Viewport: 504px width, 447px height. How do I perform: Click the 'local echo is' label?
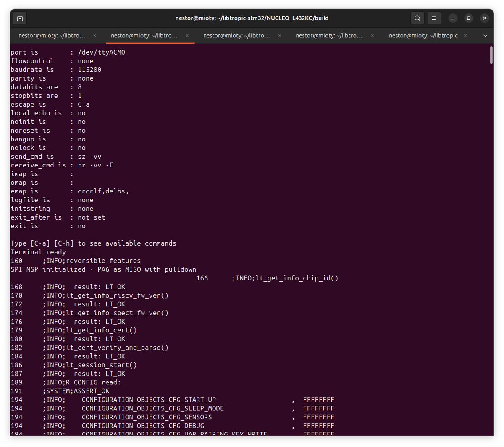(36, 113)
